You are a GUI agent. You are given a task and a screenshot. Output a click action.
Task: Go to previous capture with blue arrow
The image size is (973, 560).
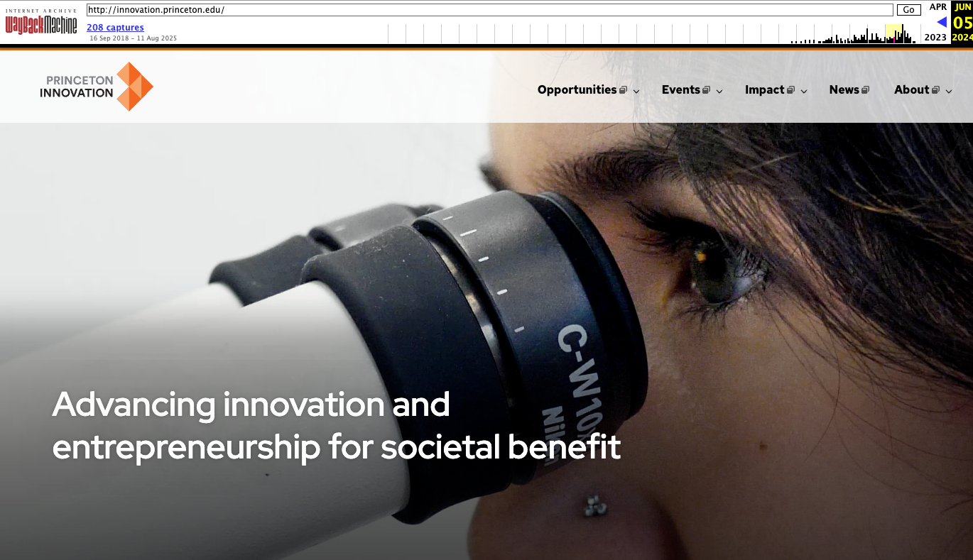(942, 22)
